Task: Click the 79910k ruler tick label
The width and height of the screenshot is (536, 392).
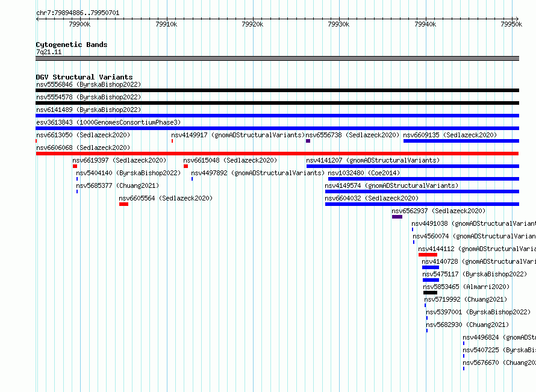Action: [166, 24]
